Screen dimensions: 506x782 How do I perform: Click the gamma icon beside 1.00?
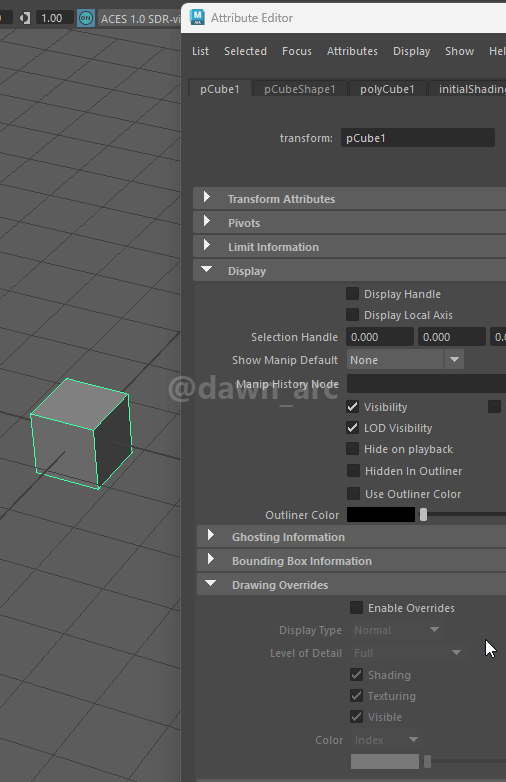tap(24, 18)
